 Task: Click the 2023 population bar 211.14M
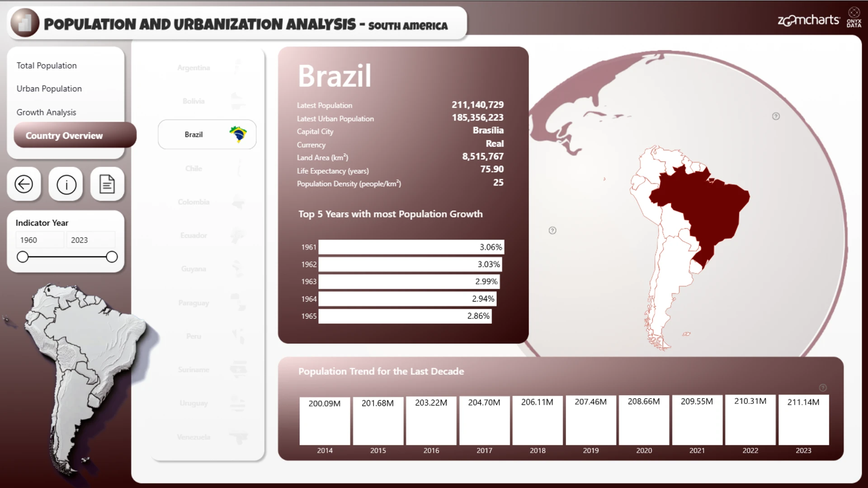pyautogui.click(x=803, y=420)
